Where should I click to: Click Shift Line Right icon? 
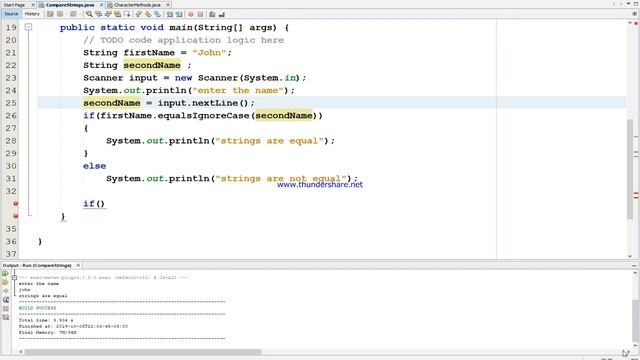[179, 14]
